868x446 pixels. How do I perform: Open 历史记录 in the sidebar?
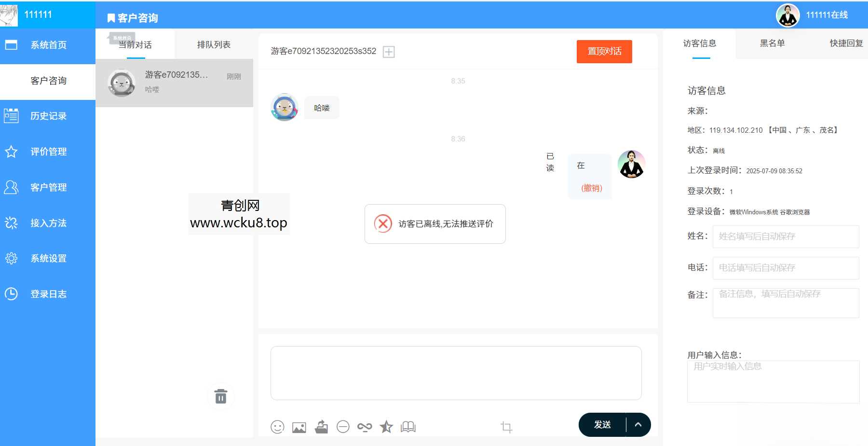pyautogui.click(x=48, y=116)
